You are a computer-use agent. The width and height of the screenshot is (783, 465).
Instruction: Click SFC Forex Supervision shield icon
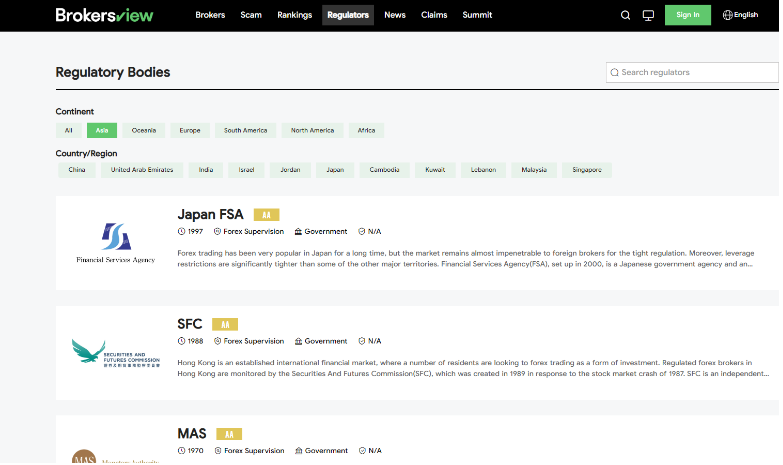217,341
